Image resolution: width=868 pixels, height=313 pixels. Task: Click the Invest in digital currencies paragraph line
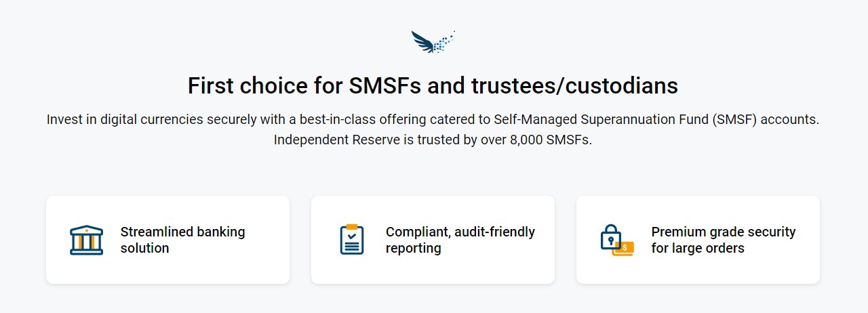click(x=433, y=120)
